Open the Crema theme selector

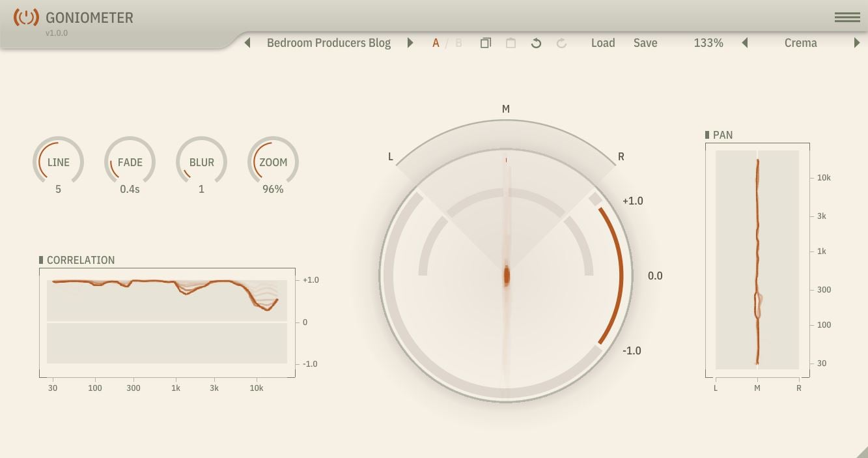click(x=801, y=43)
